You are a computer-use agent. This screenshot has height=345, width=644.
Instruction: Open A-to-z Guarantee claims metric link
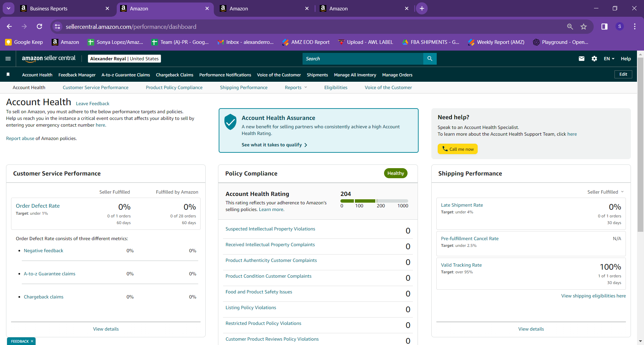(50, 274)
